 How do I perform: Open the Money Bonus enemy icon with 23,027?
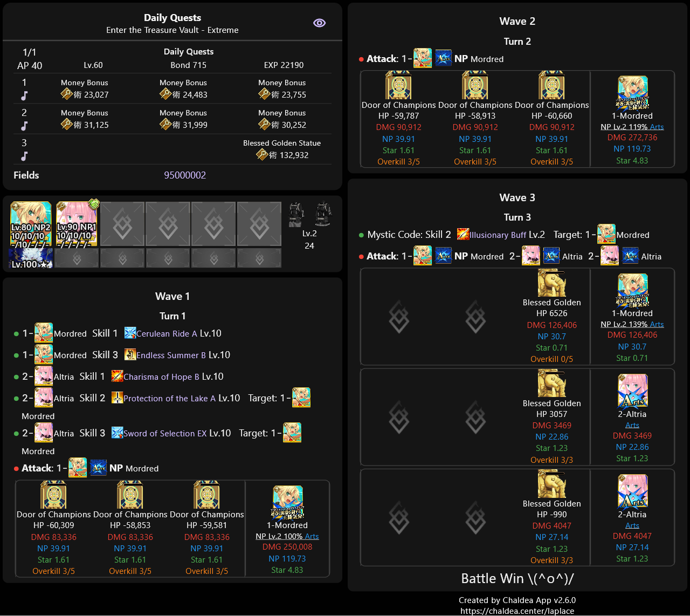[x=66, y=94]
